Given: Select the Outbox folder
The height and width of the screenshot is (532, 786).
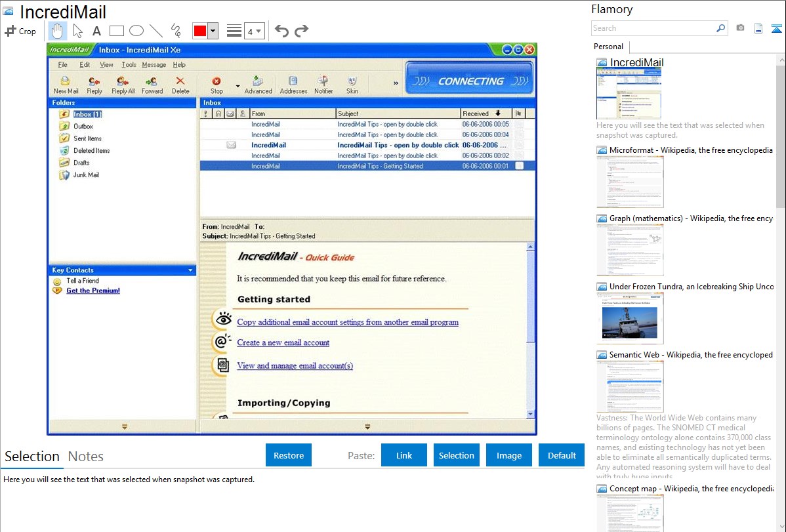Looking at the screenshot, I should click(x=83, y=127).
